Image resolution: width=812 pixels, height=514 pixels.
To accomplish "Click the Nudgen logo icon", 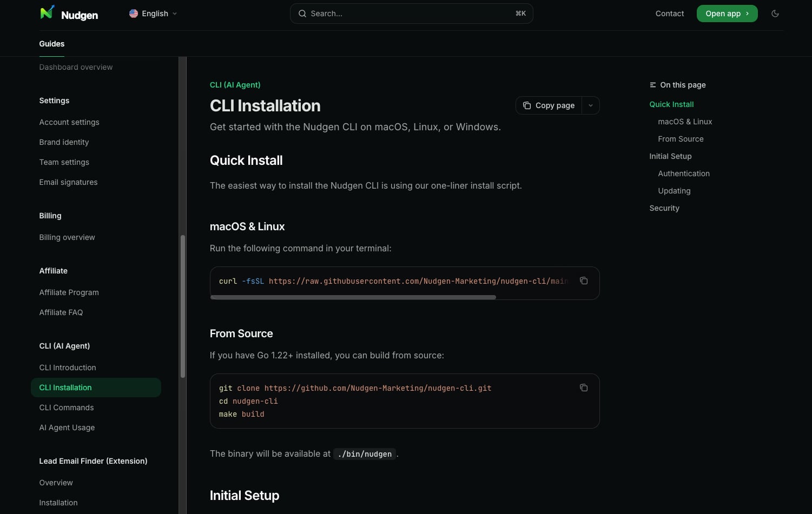I will [x=47, y=12].
